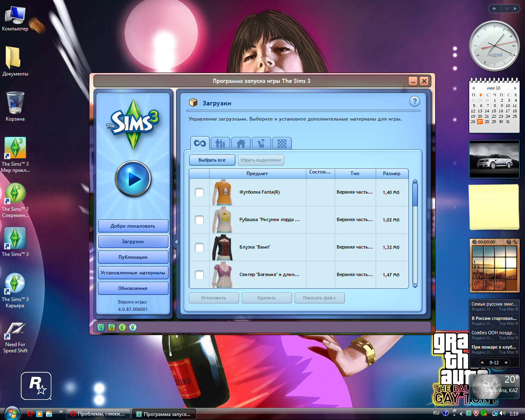The image size is (525, 420).
Task: Select Загрузки in the launcher sidebar
Action: pyautogui.click(x=133, y=242)
